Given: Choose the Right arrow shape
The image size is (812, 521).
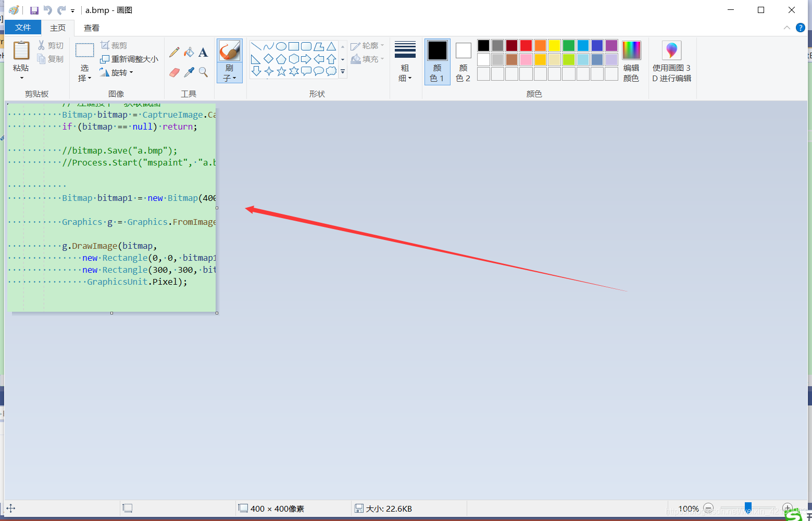Looking at the screenshot, I should 306,59.
